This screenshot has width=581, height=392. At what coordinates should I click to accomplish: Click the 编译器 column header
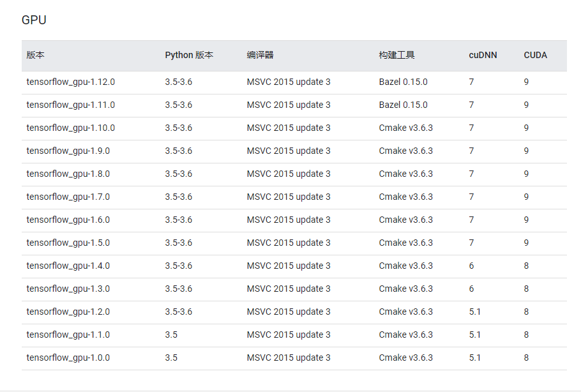[260, 55]
